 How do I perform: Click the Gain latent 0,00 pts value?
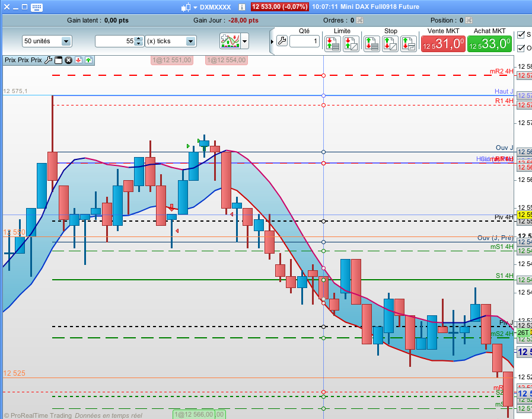click(x=116, y=20)
